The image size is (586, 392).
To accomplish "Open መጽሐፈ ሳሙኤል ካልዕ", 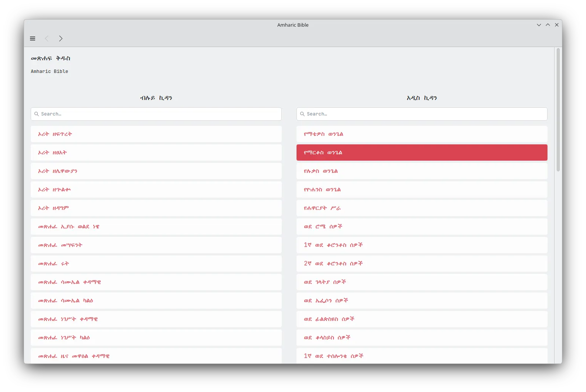I will [x=156, y=301].
